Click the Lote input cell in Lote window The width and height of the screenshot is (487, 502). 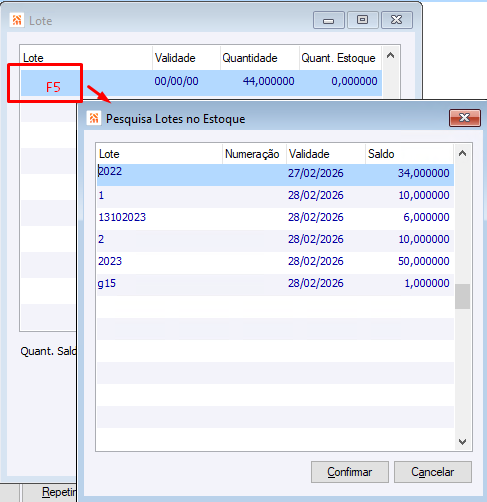click(86, 83)
